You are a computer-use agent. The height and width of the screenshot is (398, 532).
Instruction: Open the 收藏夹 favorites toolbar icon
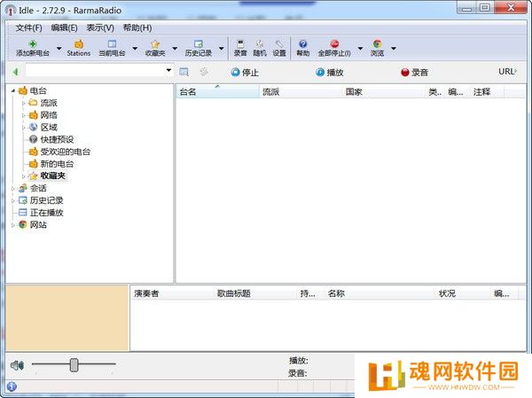coord(155,43)
